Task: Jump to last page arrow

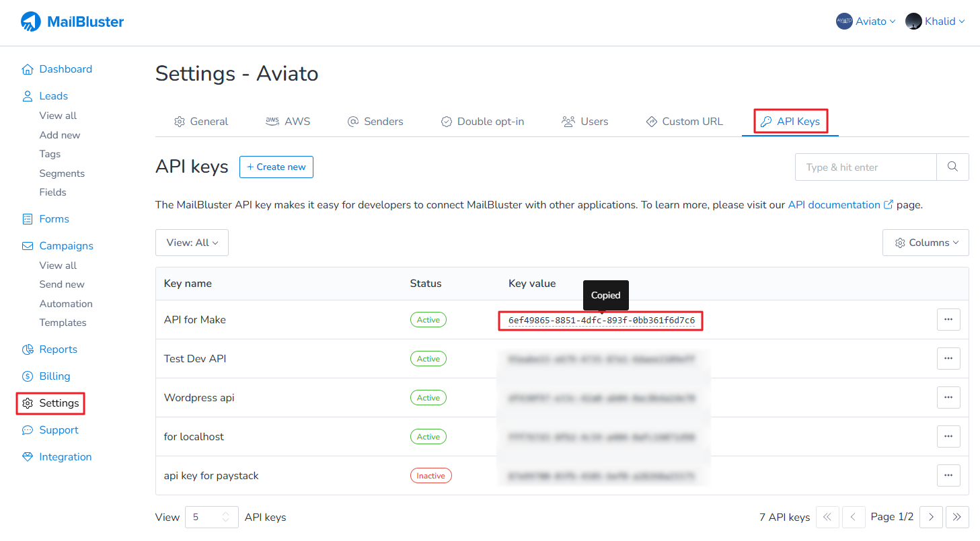Action: pyautogui.click(x=957, y=517)
